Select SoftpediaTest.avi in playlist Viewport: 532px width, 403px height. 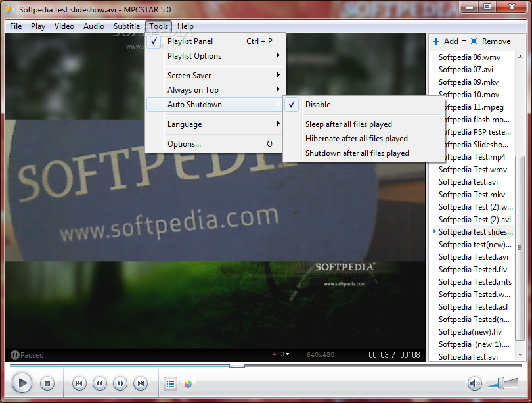[x=468, y=356]
